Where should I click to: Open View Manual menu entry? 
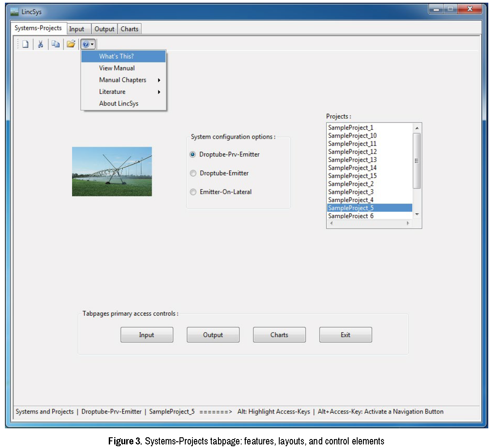[x=117, y=68]
